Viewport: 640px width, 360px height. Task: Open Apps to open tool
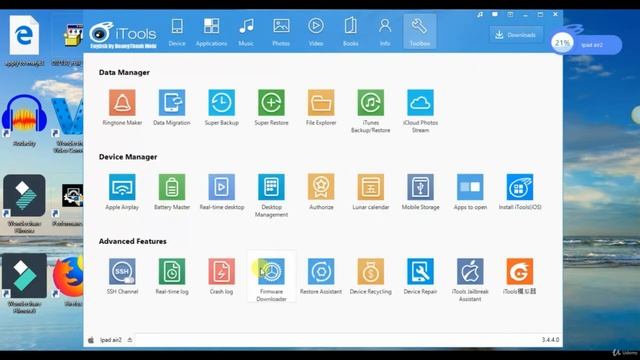click(470, 187)
